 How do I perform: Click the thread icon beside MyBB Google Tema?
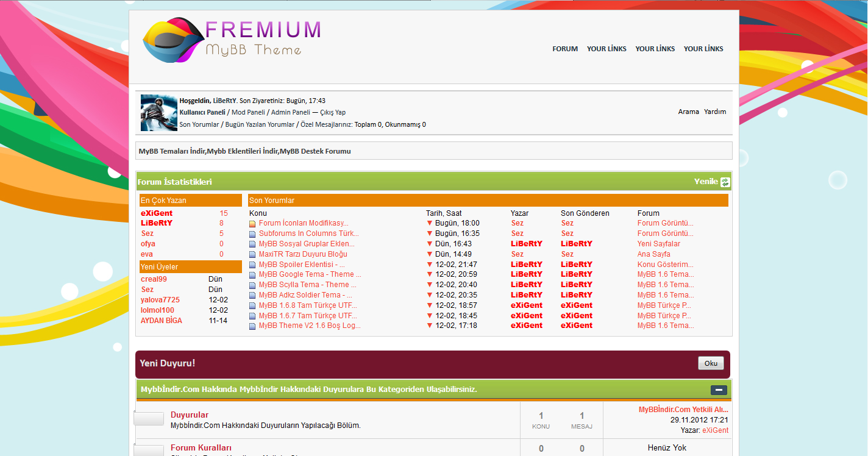tap(252, 275)
